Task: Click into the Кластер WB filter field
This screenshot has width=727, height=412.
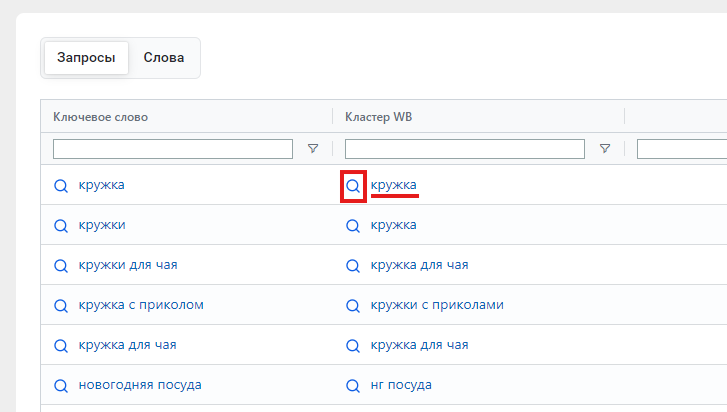Action: click(465, 149)
